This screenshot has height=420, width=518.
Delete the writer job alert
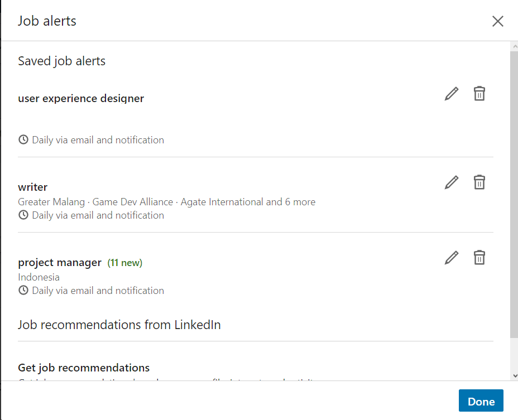(479, 182)
